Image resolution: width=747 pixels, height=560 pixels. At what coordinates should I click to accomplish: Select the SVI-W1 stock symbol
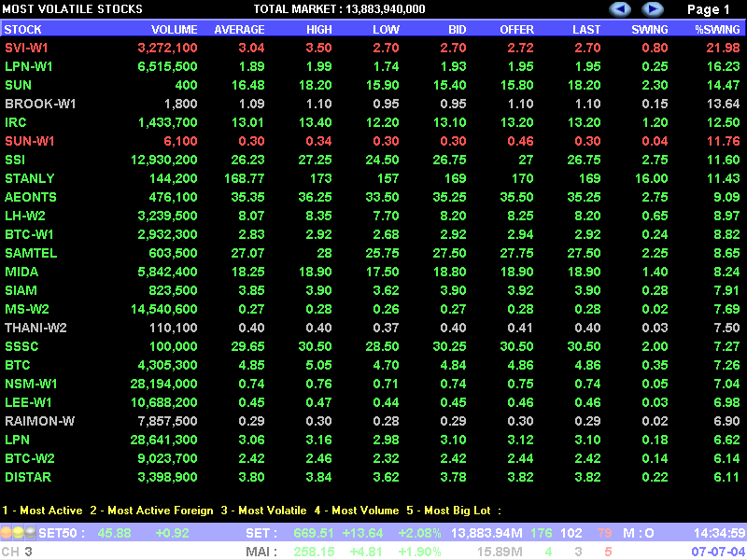click(27, 49)
